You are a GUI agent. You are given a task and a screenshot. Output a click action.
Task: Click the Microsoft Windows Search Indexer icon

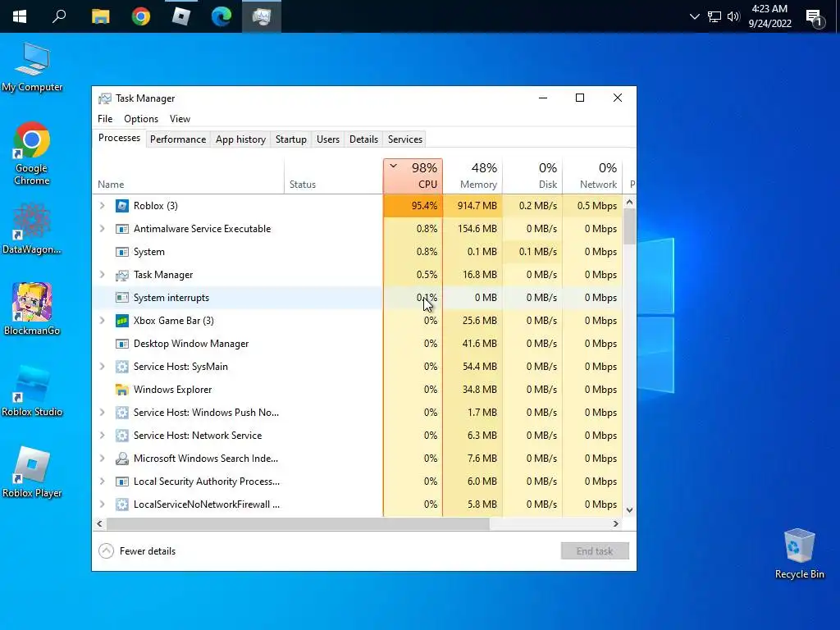pos(122,459)
